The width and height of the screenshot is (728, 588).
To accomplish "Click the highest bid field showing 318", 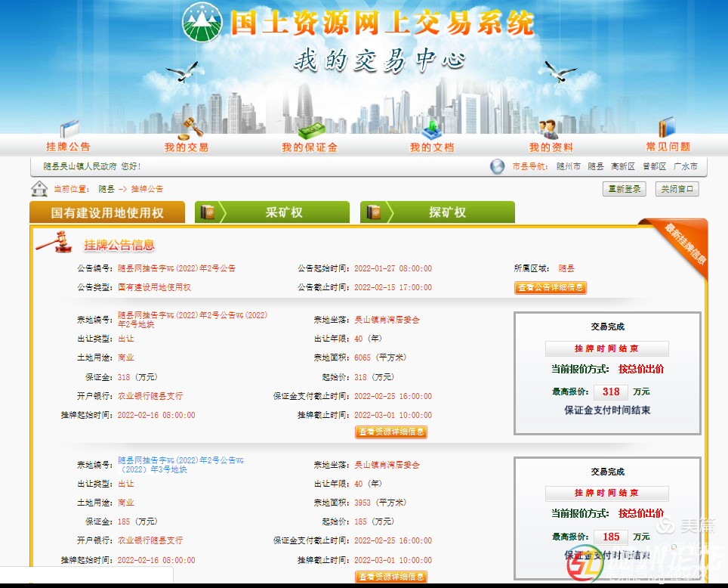I will (x=611, y=391).
